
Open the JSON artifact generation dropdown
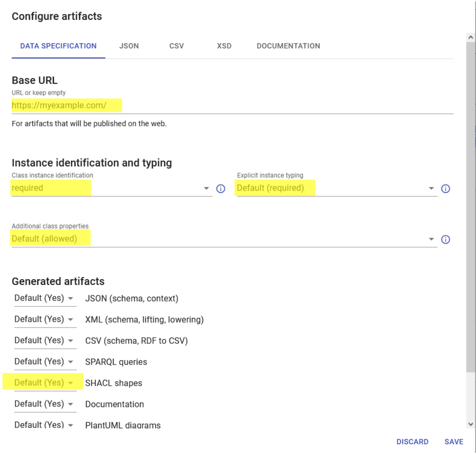coord(45,298)
